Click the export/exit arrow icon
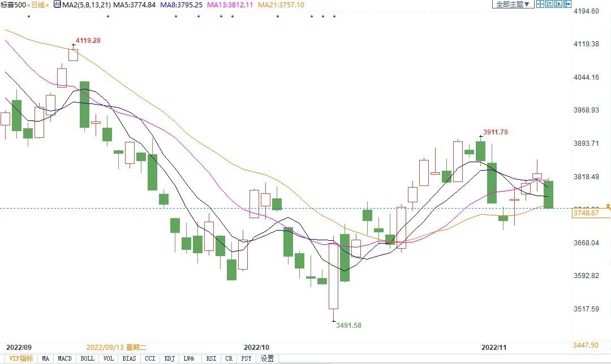611x364 pixels. 567,5
